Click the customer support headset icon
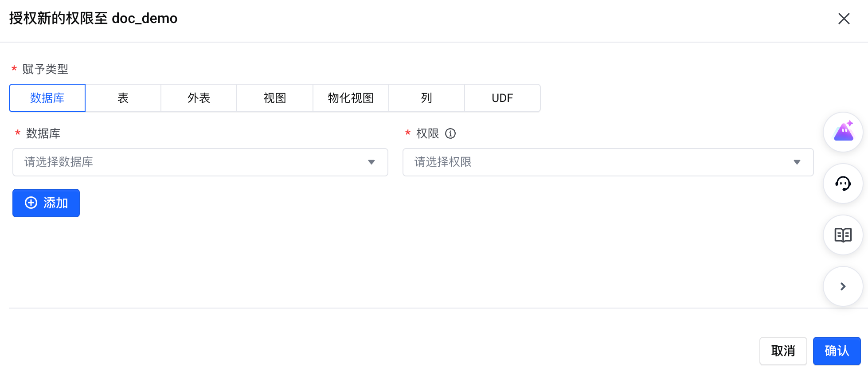The height and width of the screenshot is (375, 868). coord(843,184)
